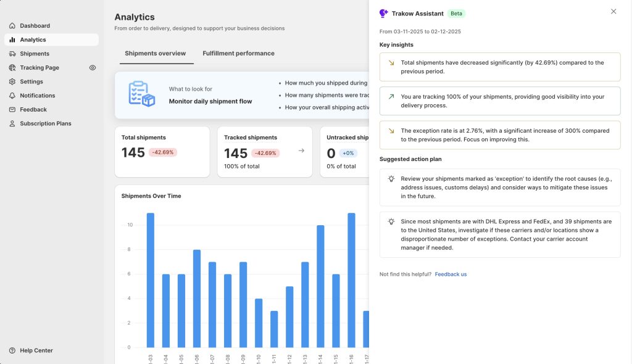Click the Shipments truck icon

pos(12,54)
